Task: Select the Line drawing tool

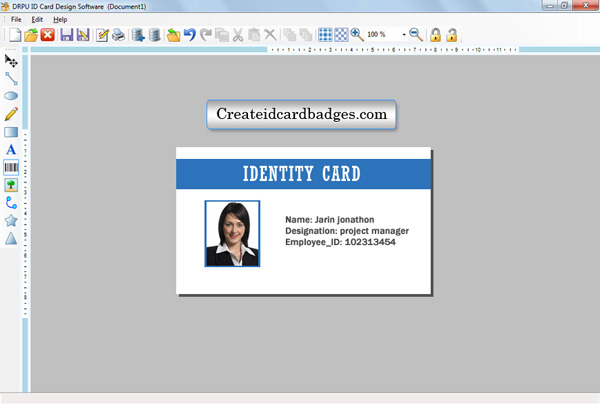Action: [11, 78]
